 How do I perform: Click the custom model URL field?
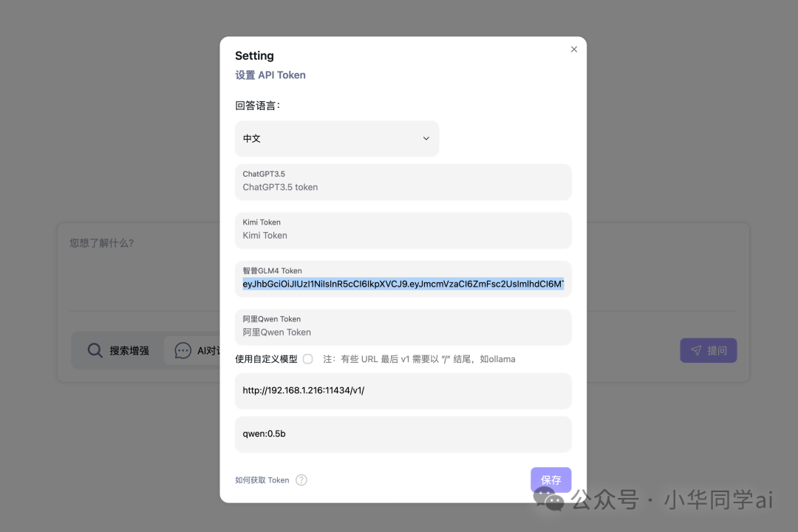403,391
